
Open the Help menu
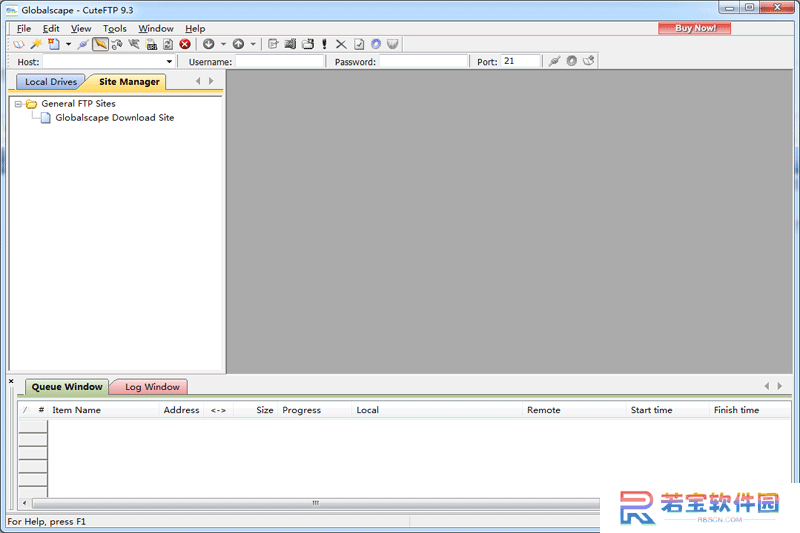pyautogui.click(x=195, y=29)
